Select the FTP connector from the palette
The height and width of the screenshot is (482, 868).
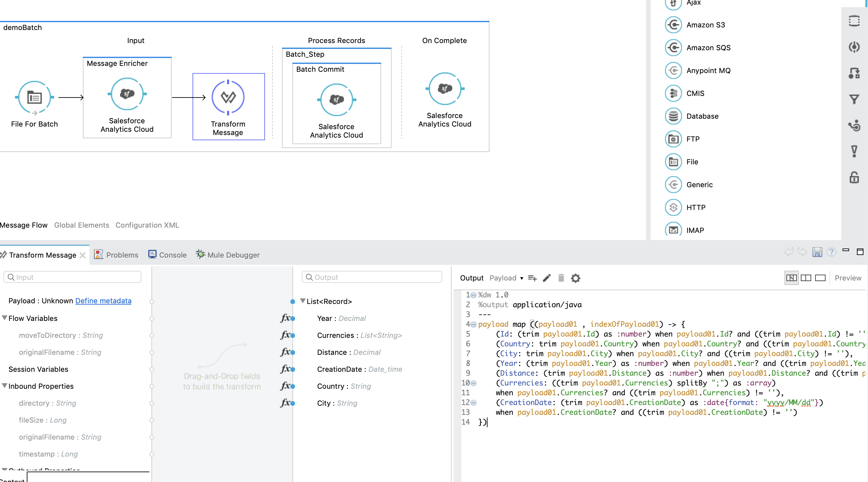pos(692,139)
